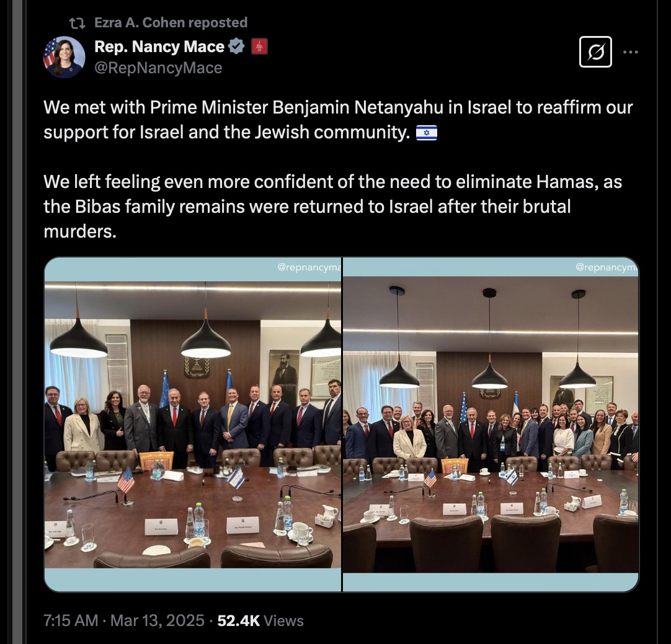Click the 52.4K Views count
This screenshot has width=671, height=644.
260,620
